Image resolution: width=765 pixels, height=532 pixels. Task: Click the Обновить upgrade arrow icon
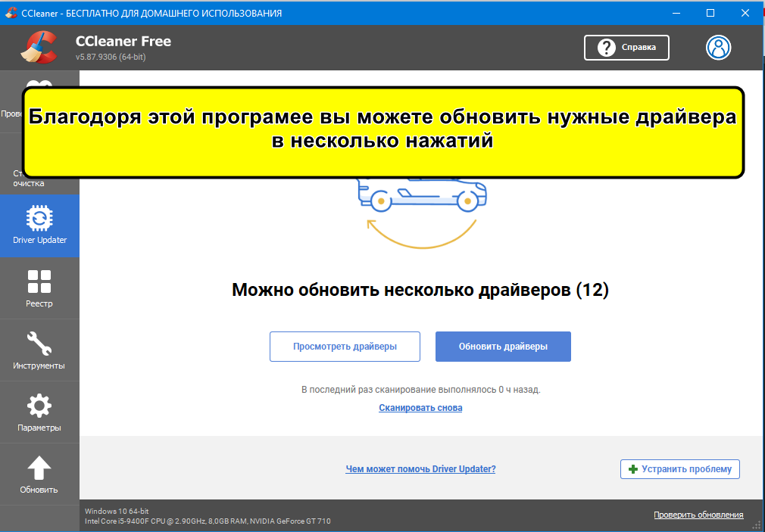click(x=39, y=468)
